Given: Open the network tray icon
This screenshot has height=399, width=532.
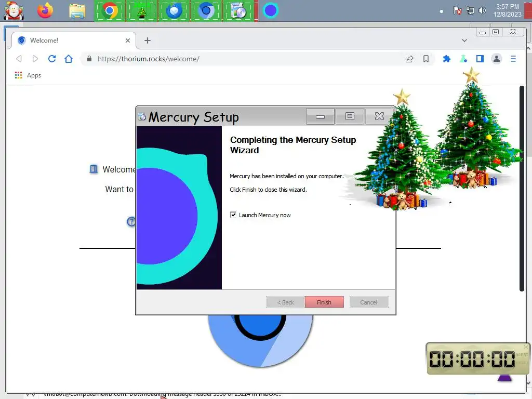Looking at the screenshot, I should 470,10.
